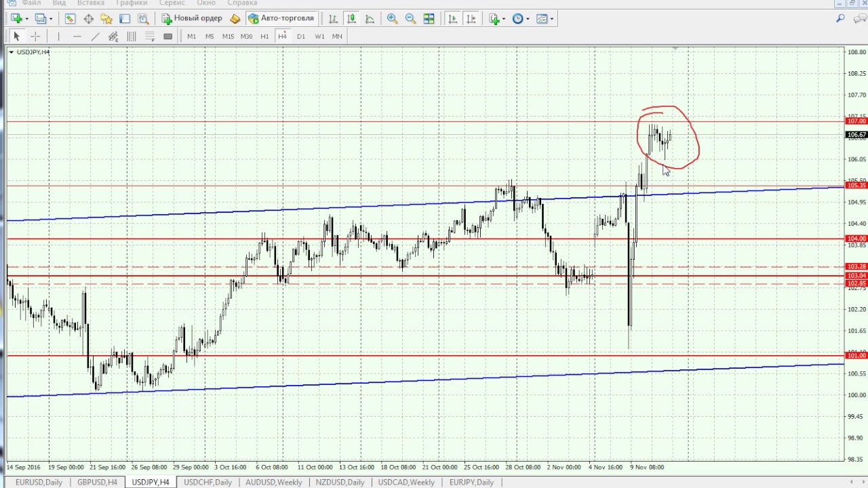Toggle the Авто-торговля auto-trading button
The height and width of the screenshot is (488, 868).
click(x=281, y=19)
